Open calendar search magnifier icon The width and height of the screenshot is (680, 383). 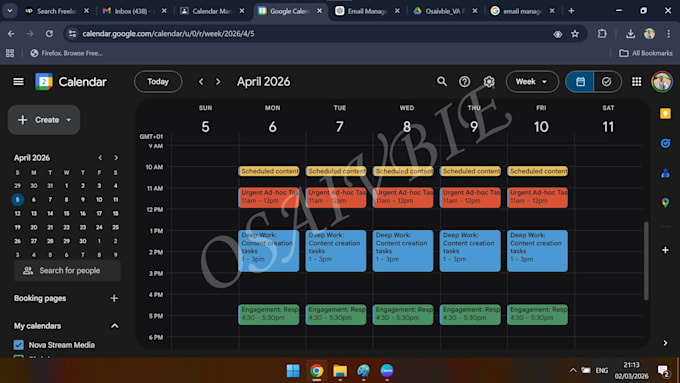441,82
